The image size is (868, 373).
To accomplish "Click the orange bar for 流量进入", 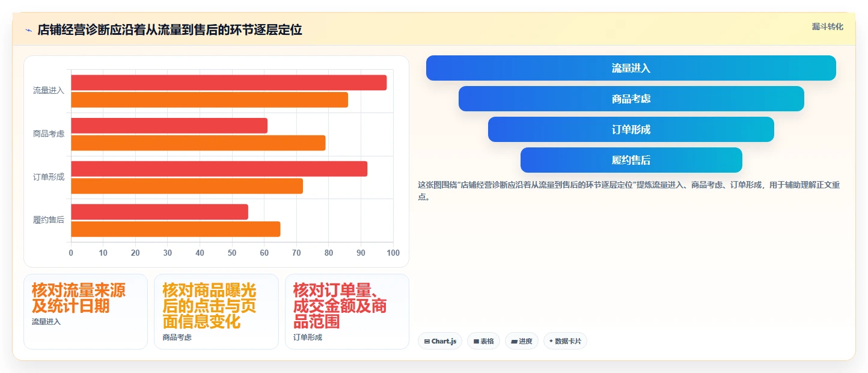I will click(209, 100).
